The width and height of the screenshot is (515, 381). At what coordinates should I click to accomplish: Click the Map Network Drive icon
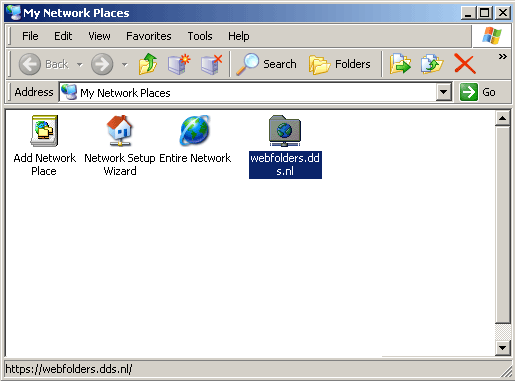(179, 64)
